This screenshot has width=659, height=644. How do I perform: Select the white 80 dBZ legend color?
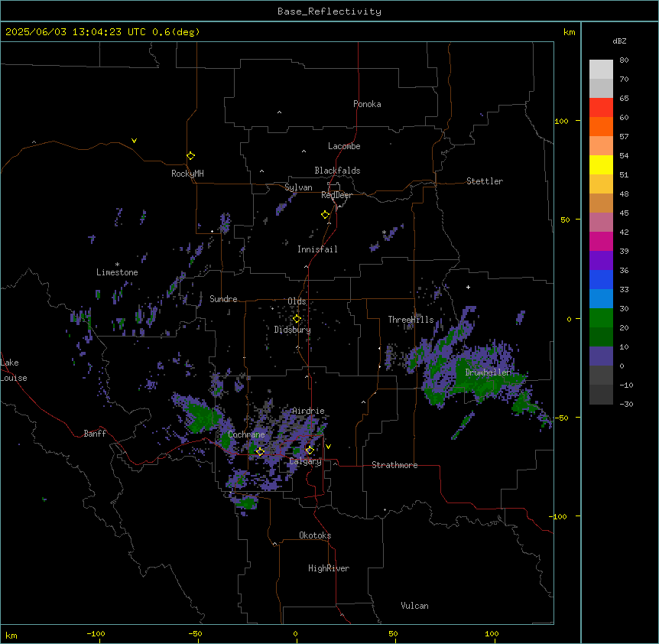click(601, 70)
